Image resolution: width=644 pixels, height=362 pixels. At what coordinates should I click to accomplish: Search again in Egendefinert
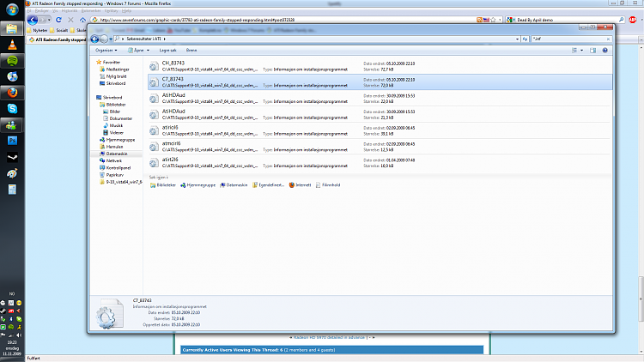(268, 185)
